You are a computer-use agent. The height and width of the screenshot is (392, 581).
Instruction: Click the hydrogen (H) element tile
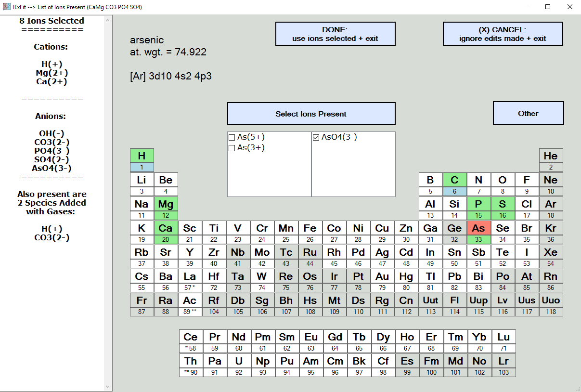tap(142, 156)
